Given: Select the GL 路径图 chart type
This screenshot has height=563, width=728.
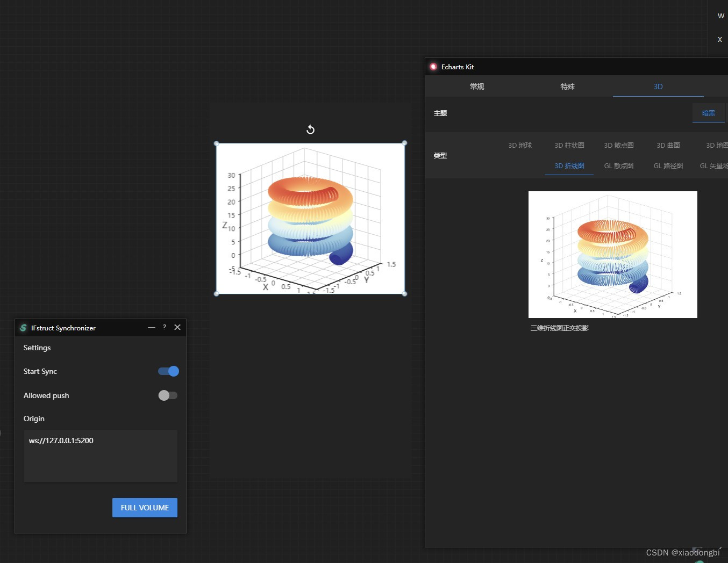Looking at the screenshot, I should (x=668, y=165).
